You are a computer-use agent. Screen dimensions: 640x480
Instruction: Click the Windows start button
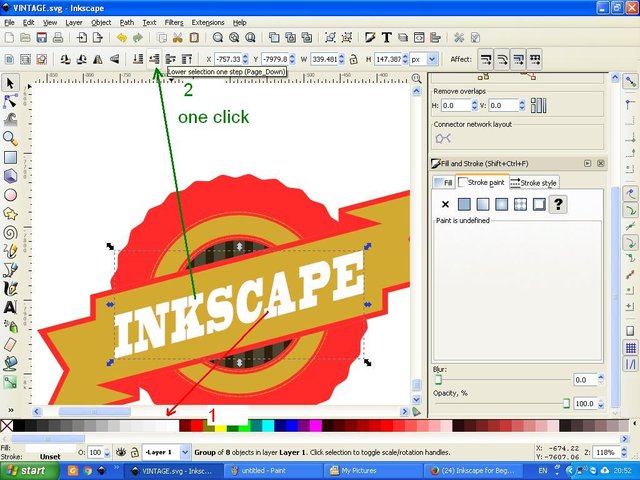pyautogui.click(x=30, y=471)
